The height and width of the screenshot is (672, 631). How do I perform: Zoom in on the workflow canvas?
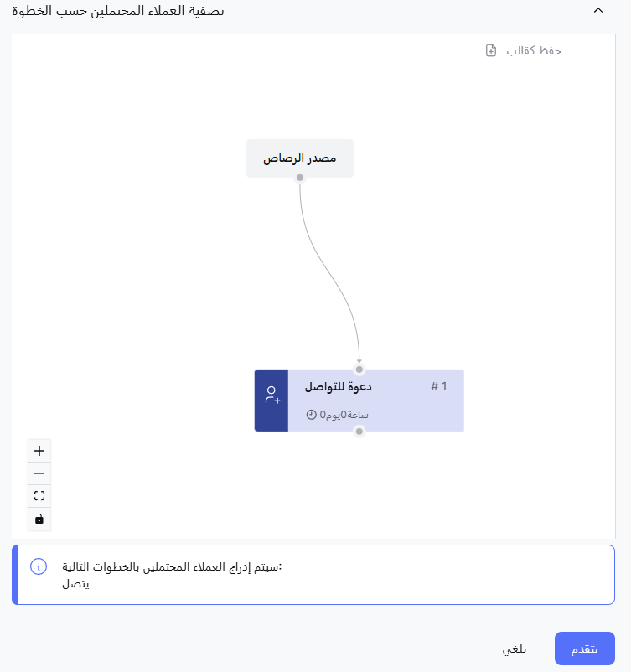pyautogui.click(x=39, y=451)
